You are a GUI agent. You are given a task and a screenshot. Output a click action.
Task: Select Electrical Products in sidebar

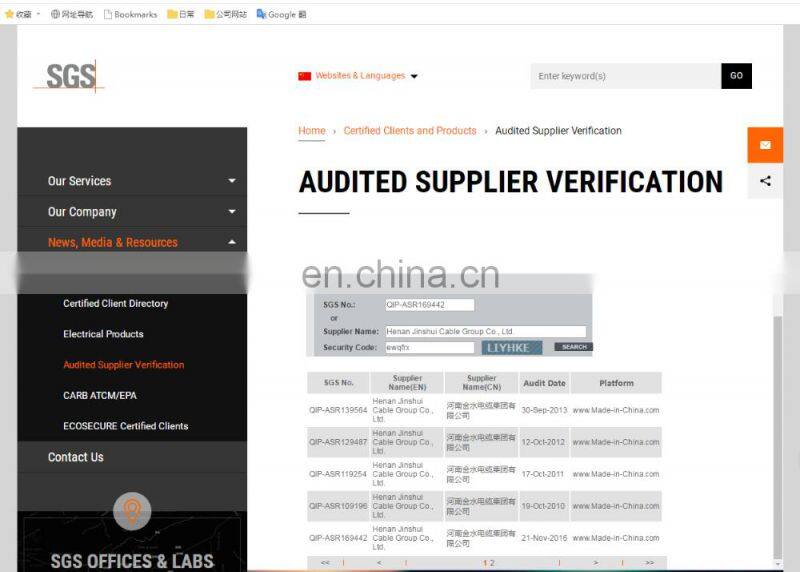coord(103,334)
